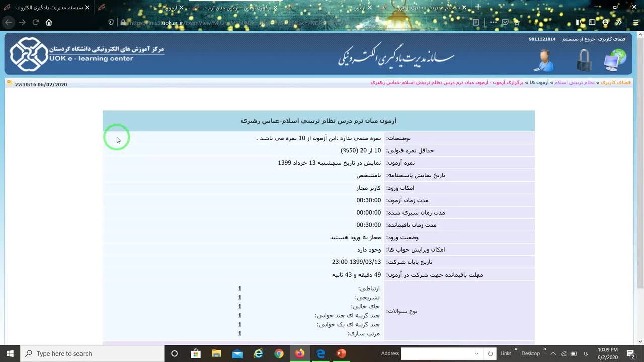Show hidden system tray icons
The image size is (644, 362).
[x=553, y=353]
